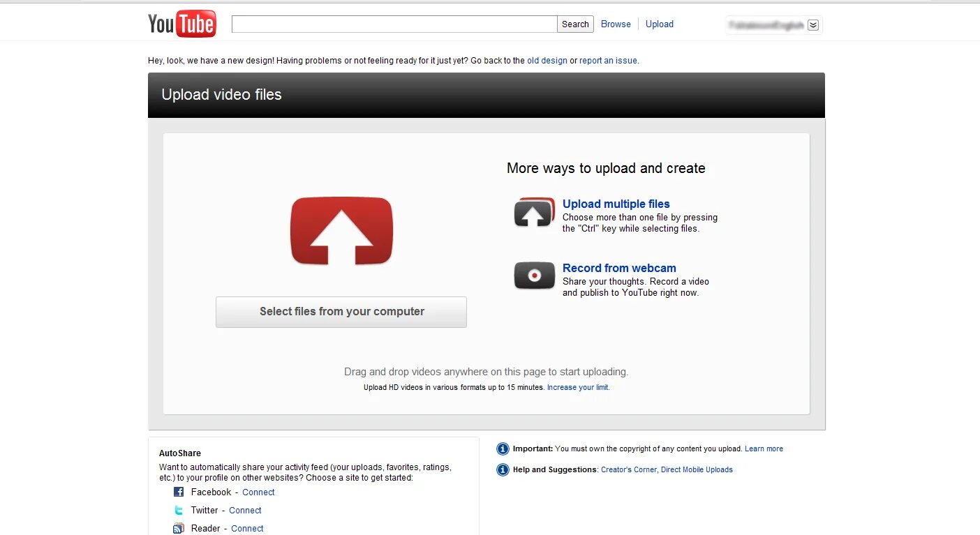Image resolution: width=980 pixels, height=535 pixels.
Task: Click the Facebook icon in AutoShare
Action: (179, 492)
